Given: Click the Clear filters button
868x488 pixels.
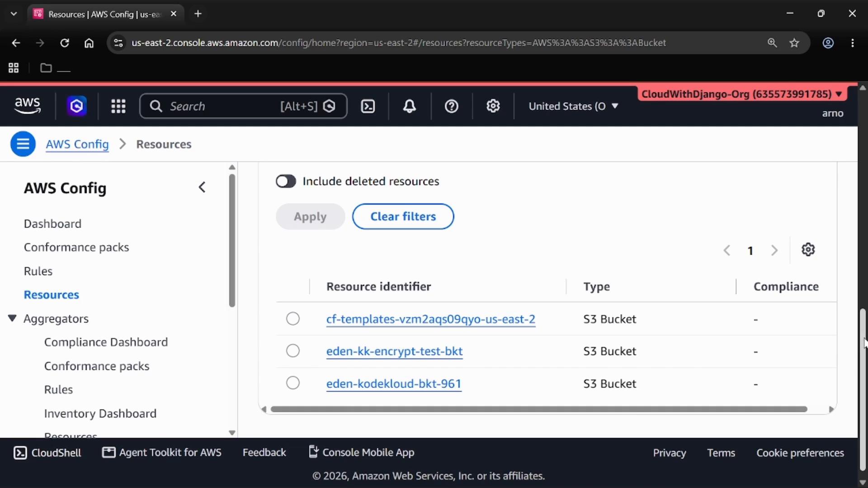Looking at the screenshot, I should coord(403,216).
